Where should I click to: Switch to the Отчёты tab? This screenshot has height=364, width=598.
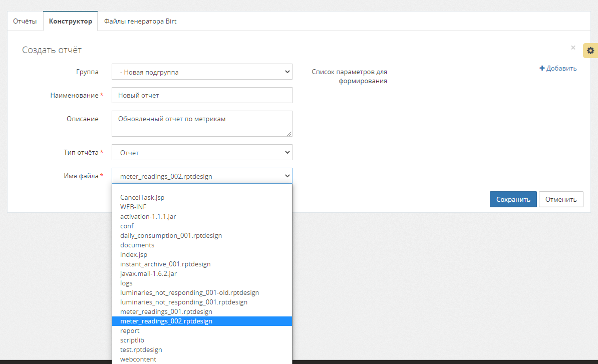[x=25, y=22]
